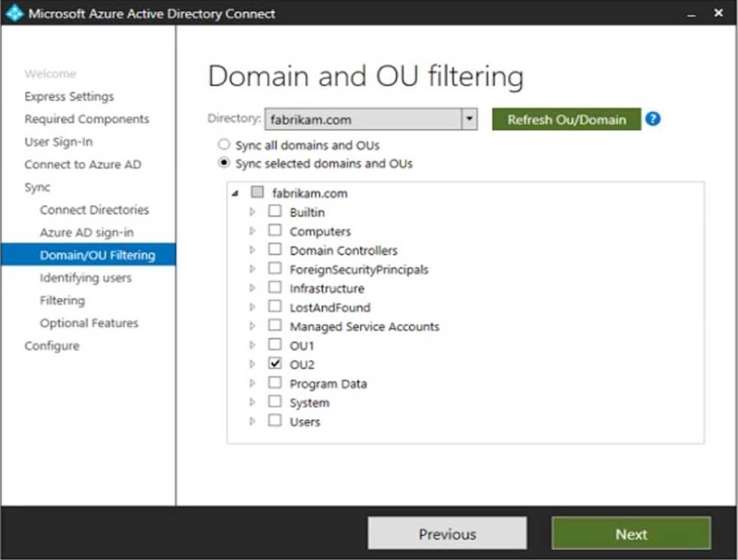Go to Optional Features step
The width and height of the screenshot is (738, 560).
89,323
